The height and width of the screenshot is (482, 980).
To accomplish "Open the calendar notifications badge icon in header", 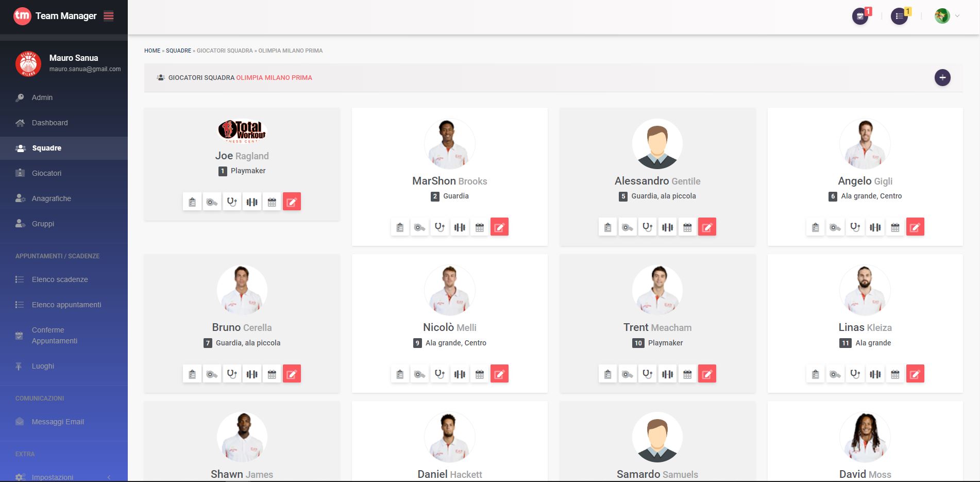I will pos(860,16).
